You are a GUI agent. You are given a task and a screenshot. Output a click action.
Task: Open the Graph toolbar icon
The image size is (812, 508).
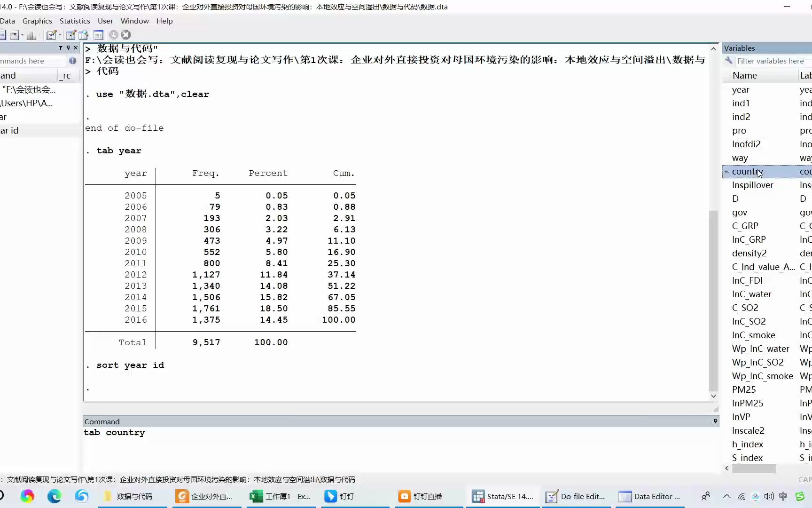31,35
